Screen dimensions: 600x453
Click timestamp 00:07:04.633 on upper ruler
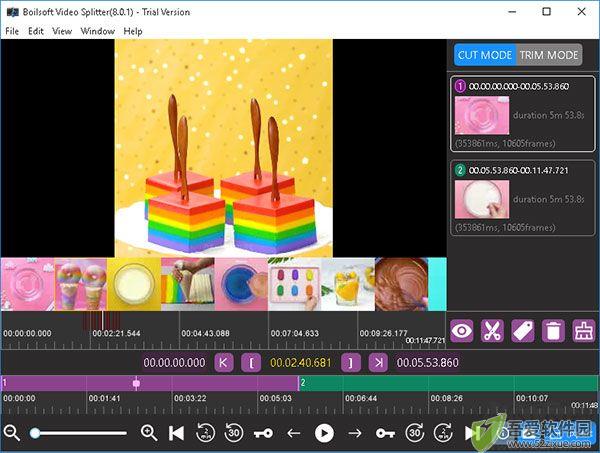pyautogui.click(x=295, y=333)
